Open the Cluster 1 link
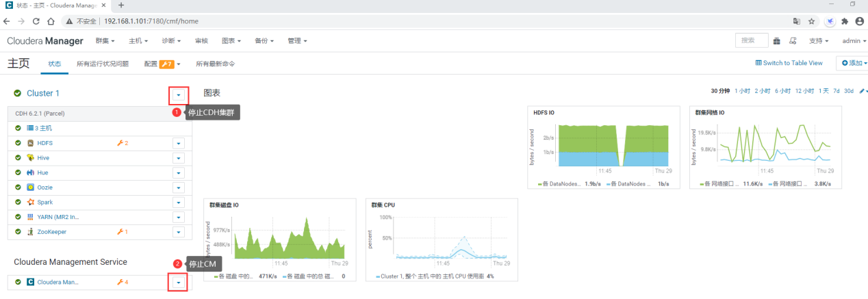 click(43, 93)
